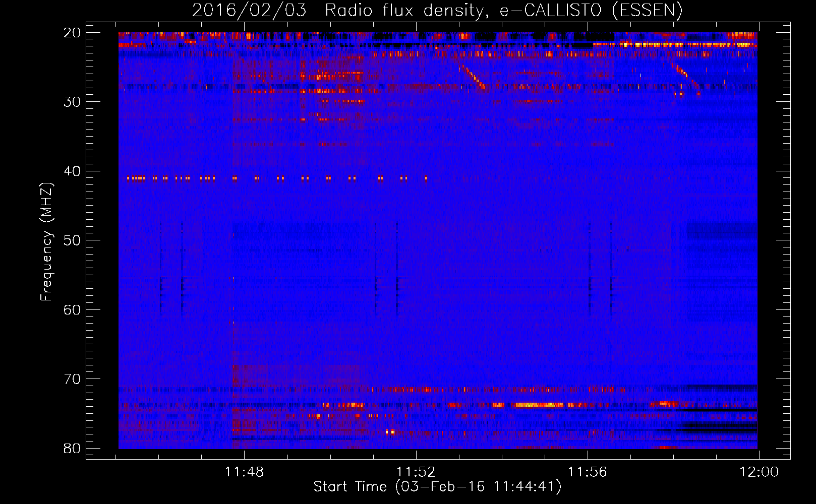816x504 pixels.
Task: Click the plot title '2016/02/03 Radio flux density, e-CALLISTO (ESSEN)'
Action: point(437,10)
